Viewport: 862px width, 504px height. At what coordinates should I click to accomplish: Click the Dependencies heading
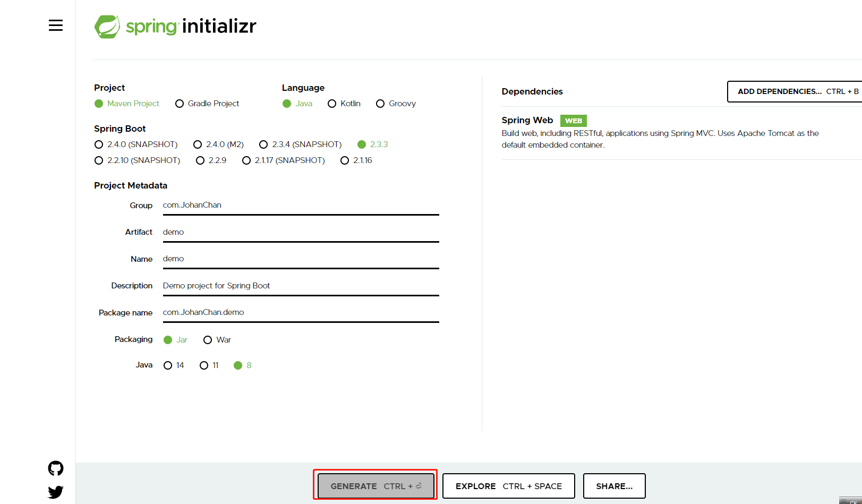click(x=532, y=91)
